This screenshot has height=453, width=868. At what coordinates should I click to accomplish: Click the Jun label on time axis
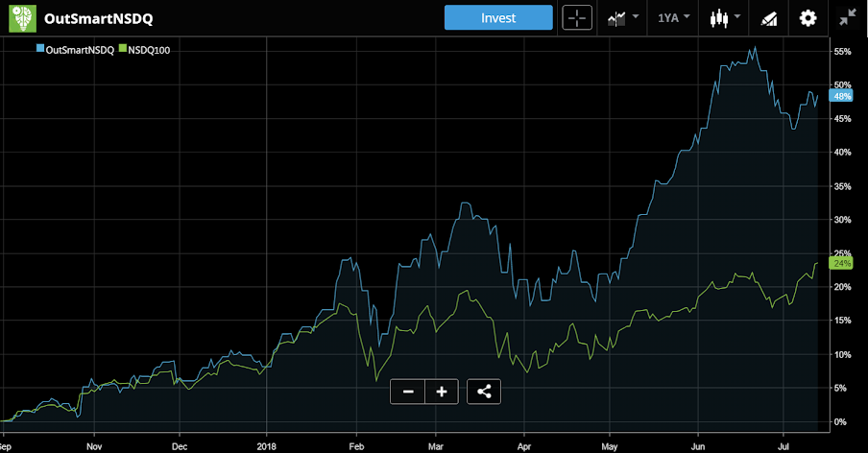pyautogui.click(x=698, y=446)
